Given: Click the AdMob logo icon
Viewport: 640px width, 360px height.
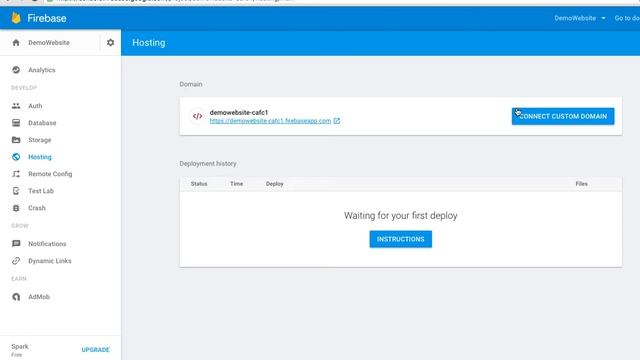Looking at the screenshot, I should tap(16, 297).
